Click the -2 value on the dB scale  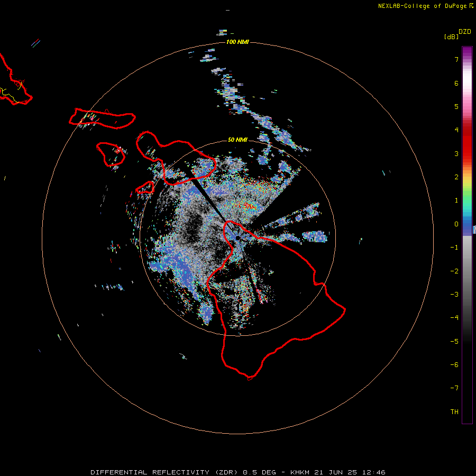point(454,271)
